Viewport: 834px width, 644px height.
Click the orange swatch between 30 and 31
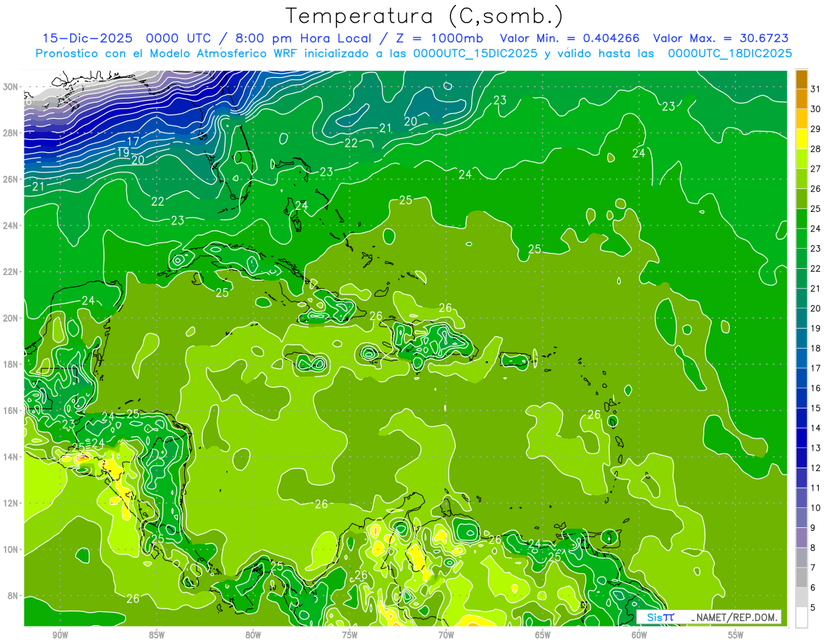(801, 99)
